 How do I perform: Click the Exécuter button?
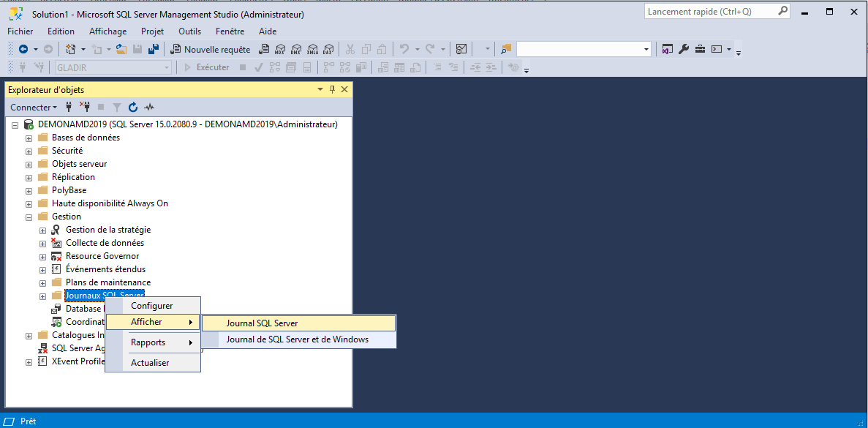point(206,67)
